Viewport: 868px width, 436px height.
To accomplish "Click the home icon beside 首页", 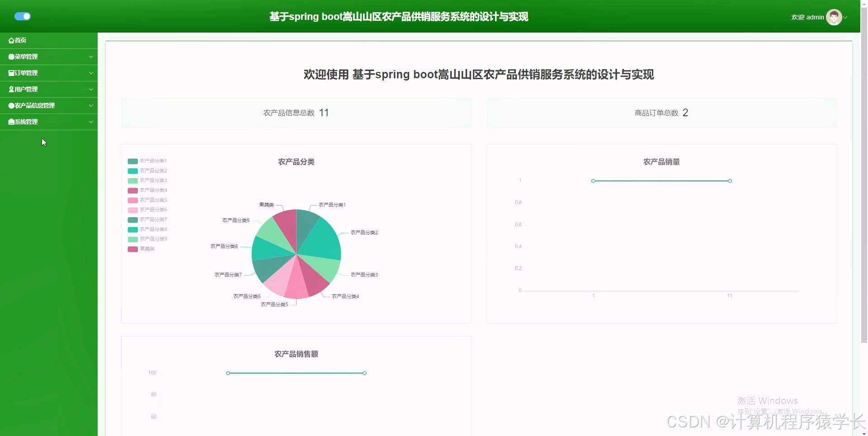I will coord(11,40).
